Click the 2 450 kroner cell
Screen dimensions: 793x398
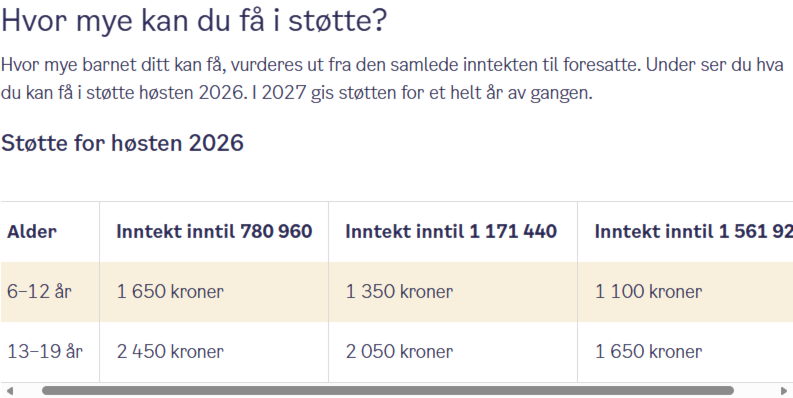pos(170,351)
